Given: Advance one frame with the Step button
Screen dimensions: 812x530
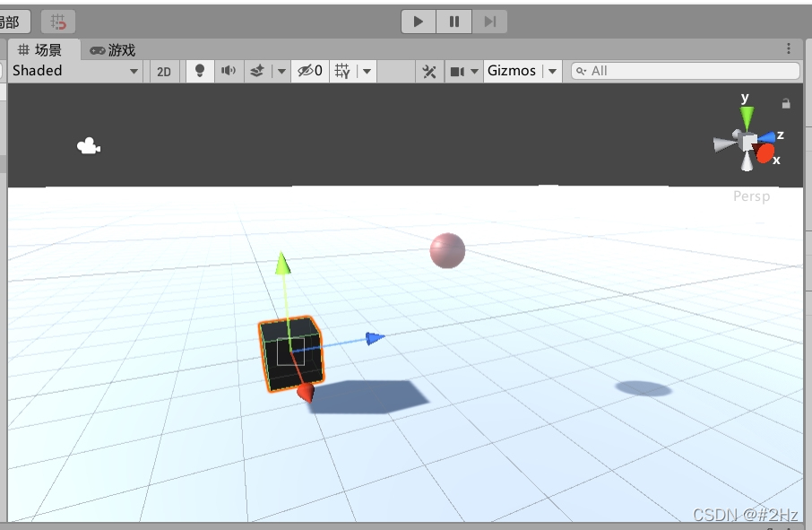Looking at the screenshot, I should (489, 22).
